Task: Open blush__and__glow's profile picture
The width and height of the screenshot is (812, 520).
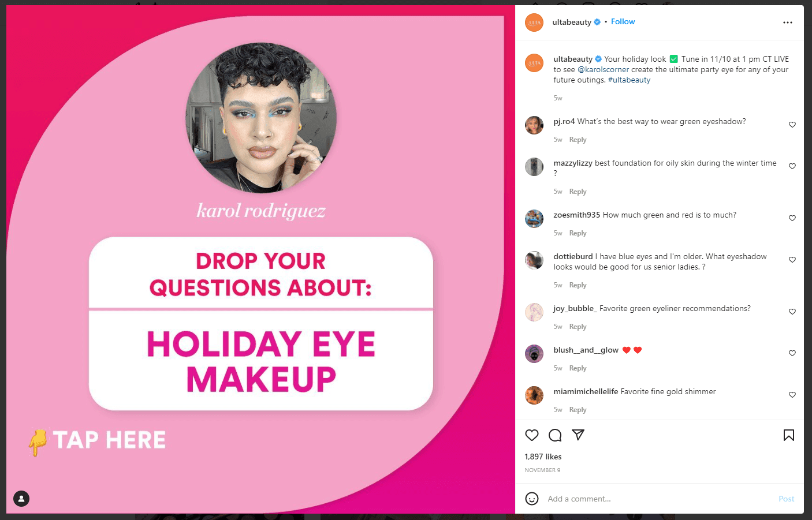Action: click(534, 354)
